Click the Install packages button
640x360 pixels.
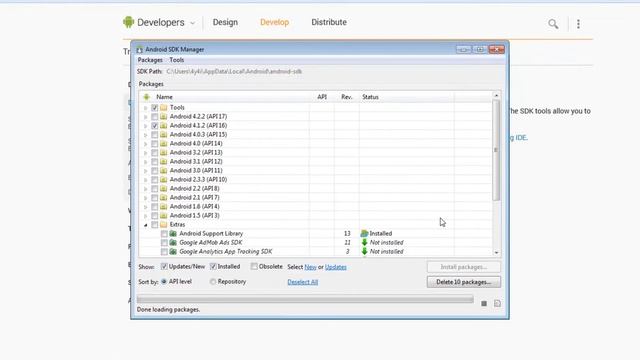[x=464, y=267]
